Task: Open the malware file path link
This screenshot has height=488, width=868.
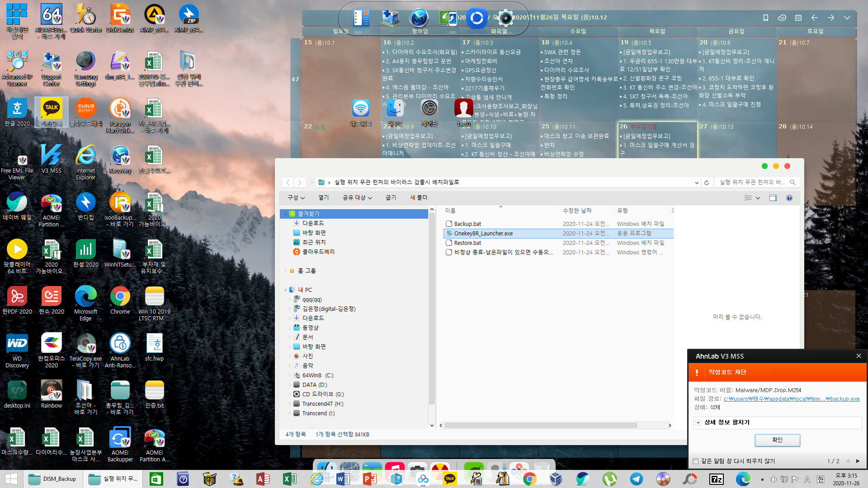Action: click(x=792, y=399)
